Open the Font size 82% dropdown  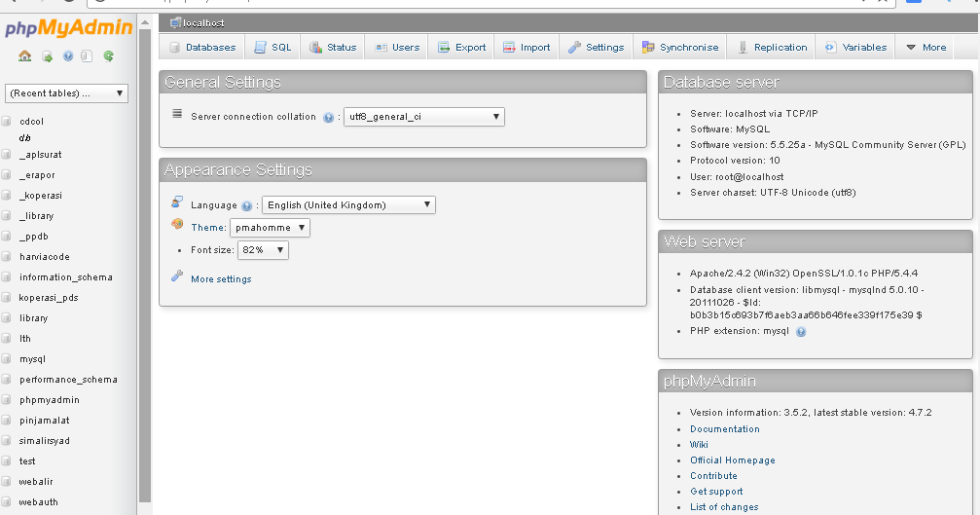[x=263, y=250]
